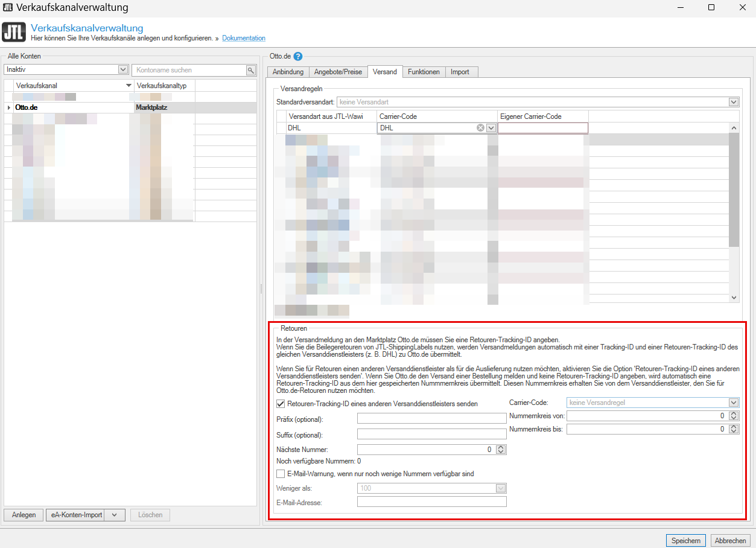Image resolution: width=756 pixels, height=548 pixels.
Task: Click the Suffix (optional) input field
Action: pyautogui.click(x=432, y=434)
